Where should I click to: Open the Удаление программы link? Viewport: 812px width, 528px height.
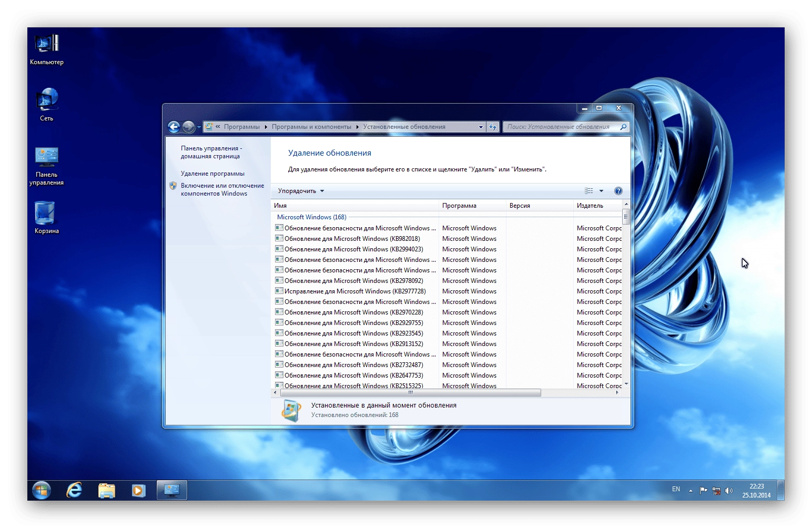(212, 174)
